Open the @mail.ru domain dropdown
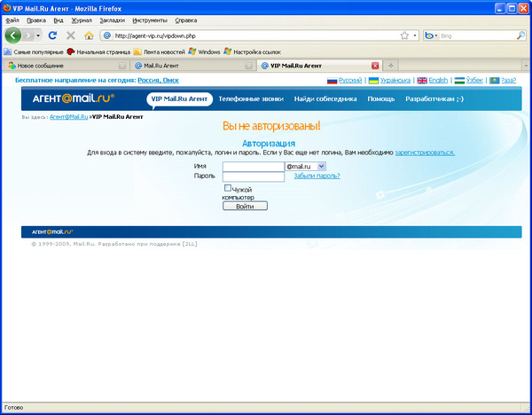This screenshot has width=532, height=415. click(x=305, y=167)
